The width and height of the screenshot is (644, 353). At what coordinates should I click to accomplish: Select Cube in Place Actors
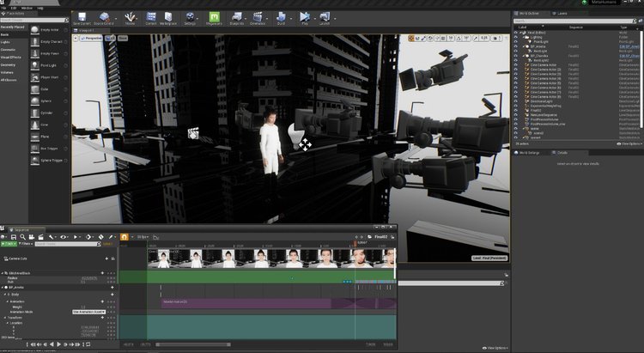point(49,89)
